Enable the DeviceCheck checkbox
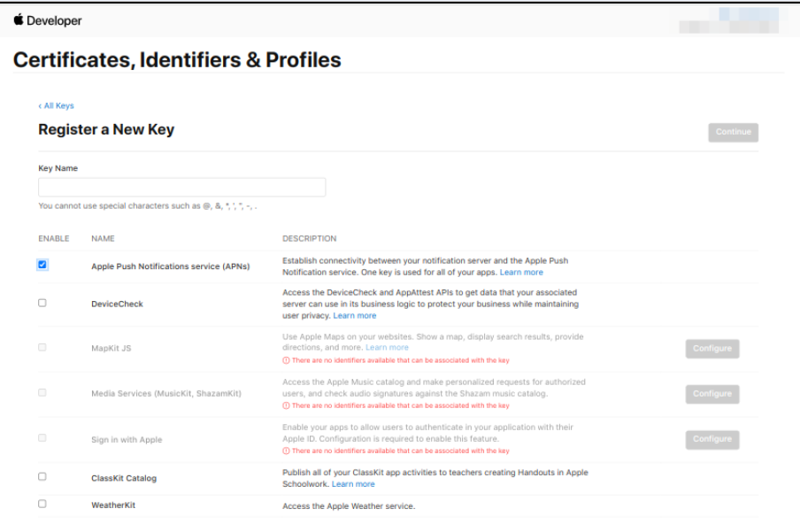The height and width of the screenshot is (532, 800). pyautogui.click(x=42, y=303)
